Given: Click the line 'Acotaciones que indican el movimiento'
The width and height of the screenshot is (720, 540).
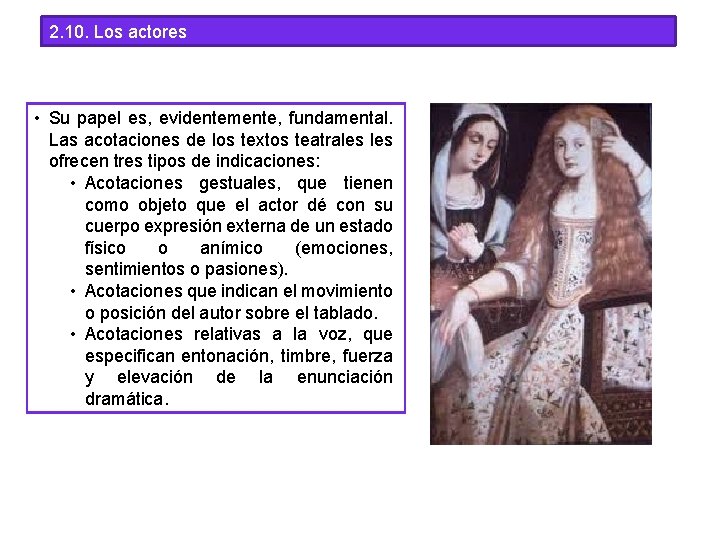Looking at the screenshot, I should 239,291.
